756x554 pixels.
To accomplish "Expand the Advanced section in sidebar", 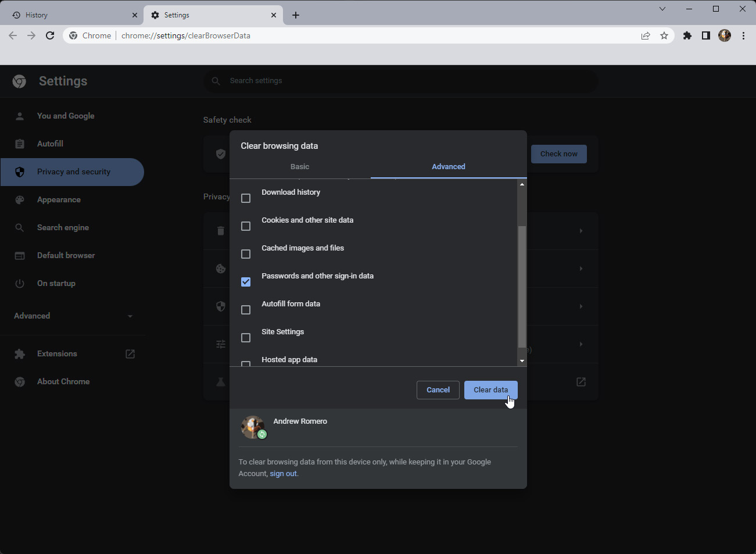I will click(x=73, y=316).
